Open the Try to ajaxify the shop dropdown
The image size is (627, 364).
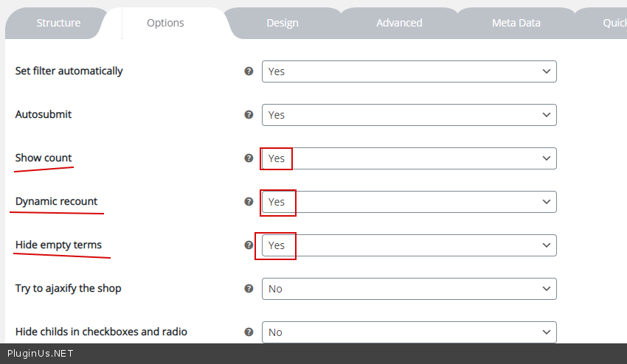[409, 289]
